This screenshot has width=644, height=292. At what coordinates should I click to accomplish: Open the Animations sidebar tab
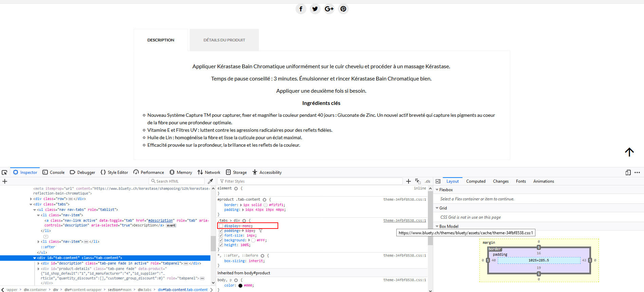coord(544,181)
